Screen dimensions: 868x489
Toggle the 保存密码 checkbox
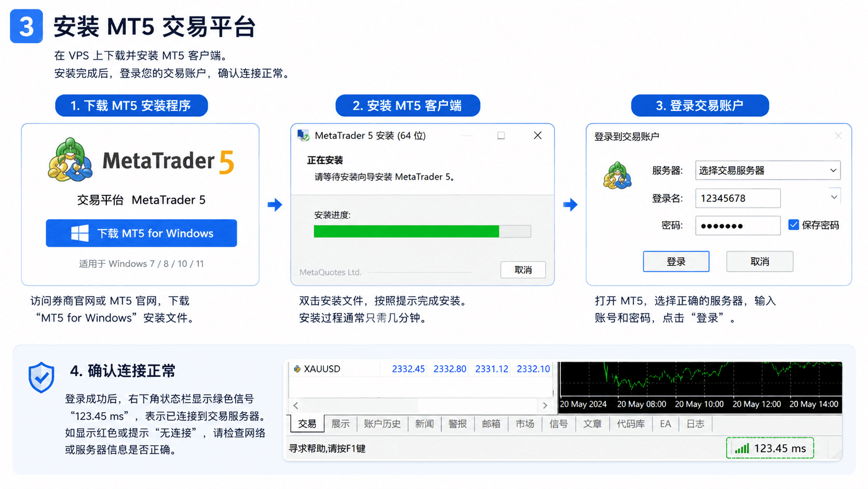point(793,225)
